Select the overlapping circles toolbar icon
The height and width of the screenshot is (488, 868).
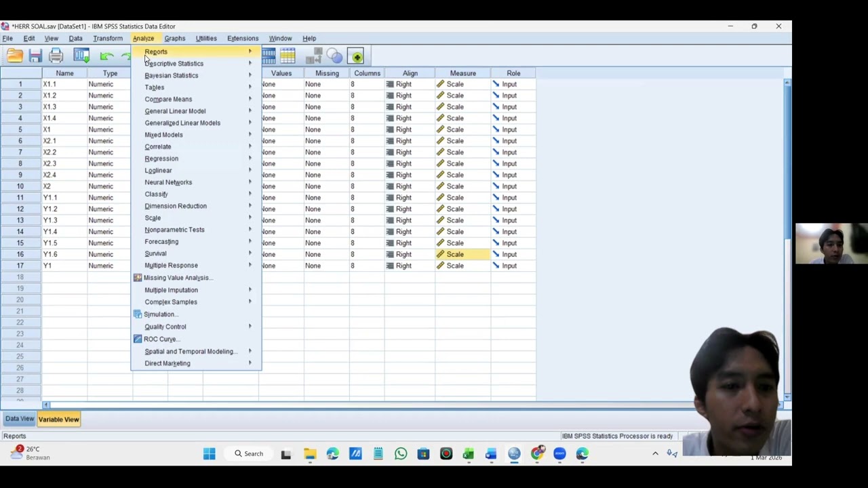[334, 56]
